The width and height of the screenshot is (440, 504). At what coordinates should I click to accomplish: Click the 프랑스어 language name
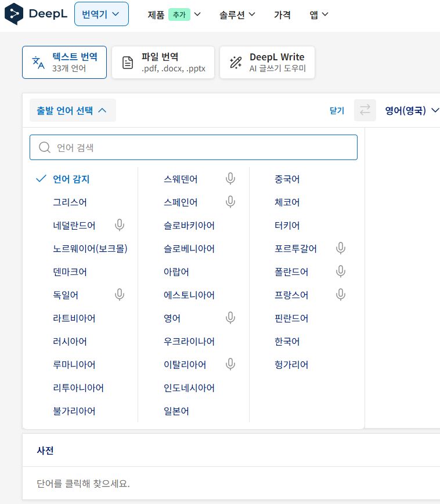click(291, 295)
